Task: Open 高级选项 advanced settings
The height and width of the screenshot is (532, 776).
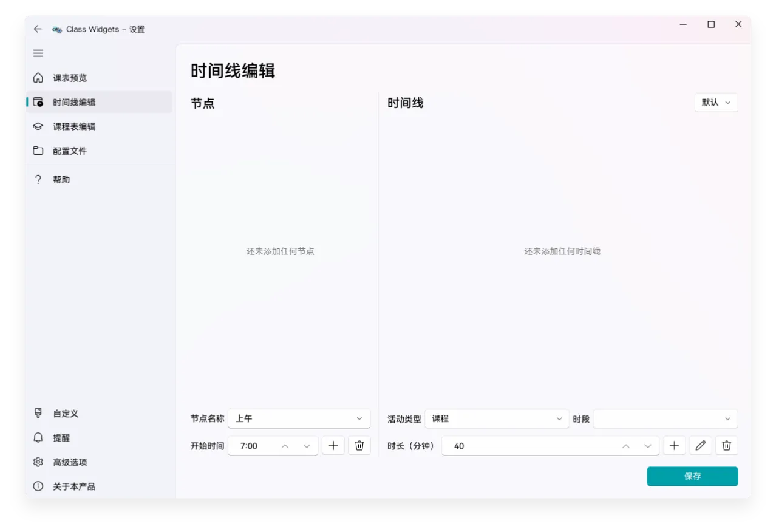Action: pyautogui.click(x=70, y=462)
